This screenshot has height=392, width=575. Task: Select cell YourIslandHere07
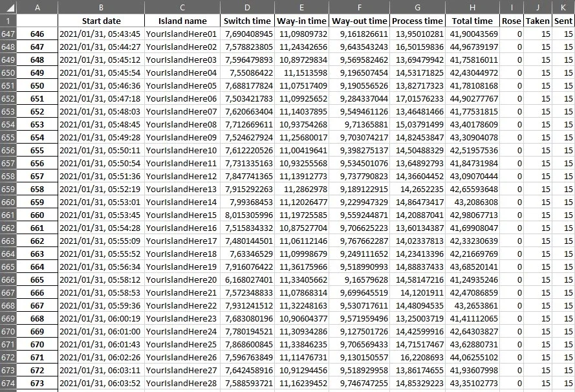(x=182, y=111)
